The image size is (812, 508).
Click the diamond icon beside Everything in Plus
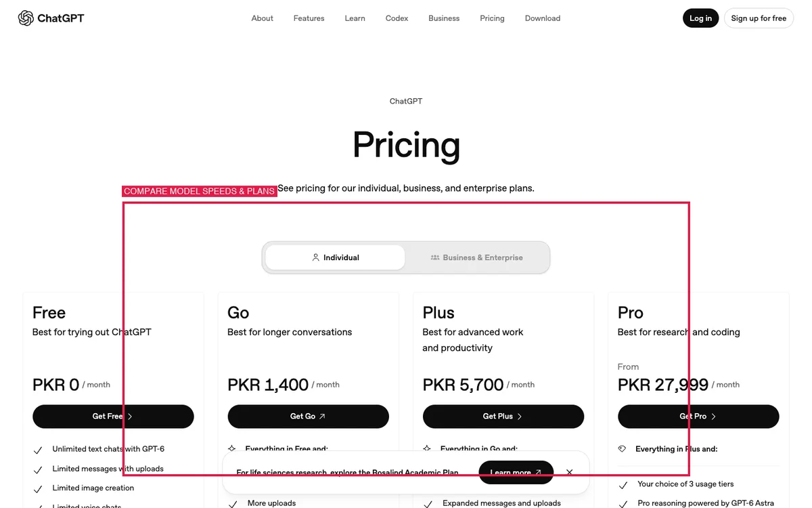point(622,448)
